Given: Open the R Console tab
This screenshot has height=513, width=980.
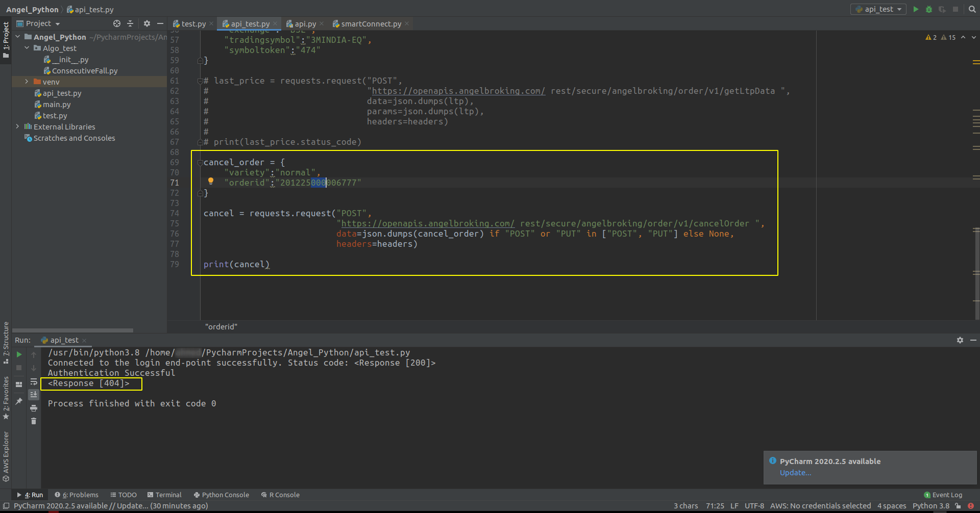Looking at the screenshot, I should (x=280, y=495).
